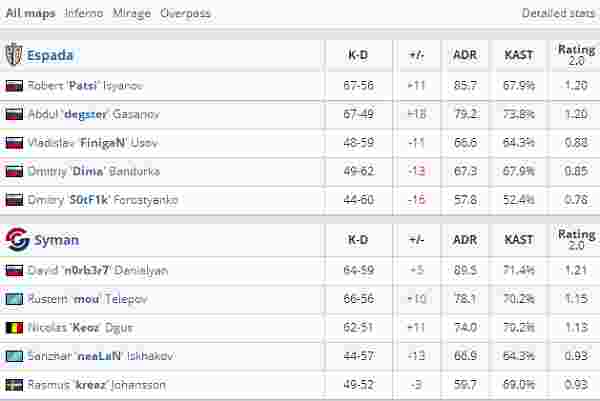
Task: Select the Mirage map tab
Action: tap(131, 14)
